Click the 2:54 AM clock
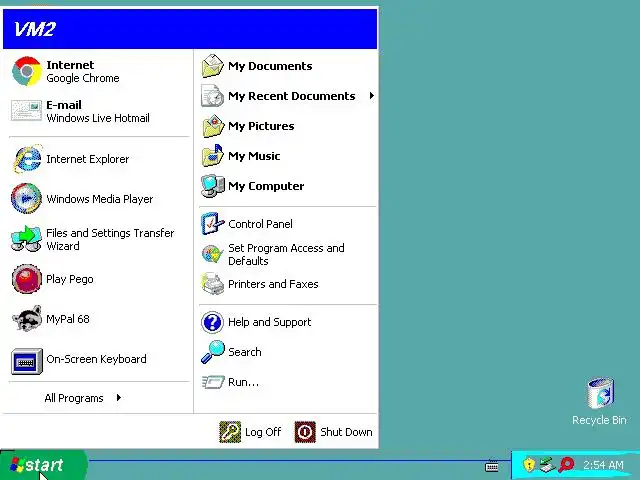This screenshot has height=480, width=640. click(x=603, y=465)
